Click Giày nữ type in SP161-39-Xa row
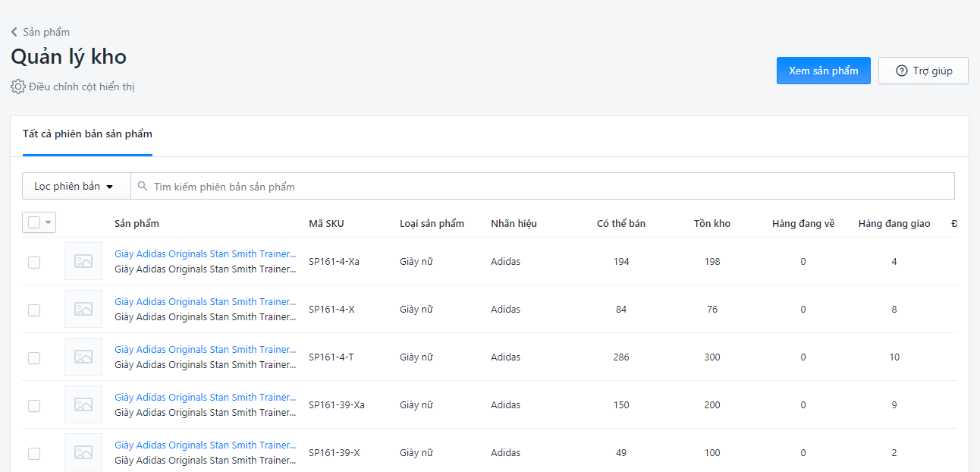Image resolution: width=980 pixels, height=472 pixels. (416, 404)
